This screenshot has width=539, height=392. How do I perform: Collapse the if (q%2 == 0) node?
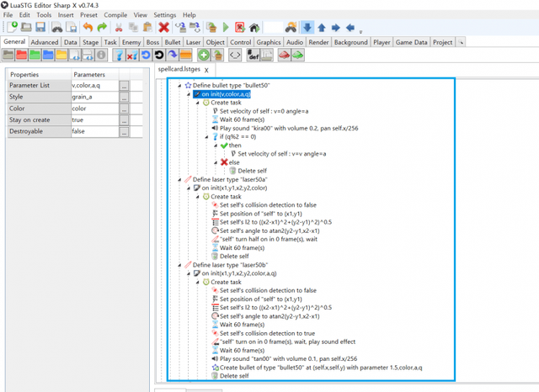206,136
